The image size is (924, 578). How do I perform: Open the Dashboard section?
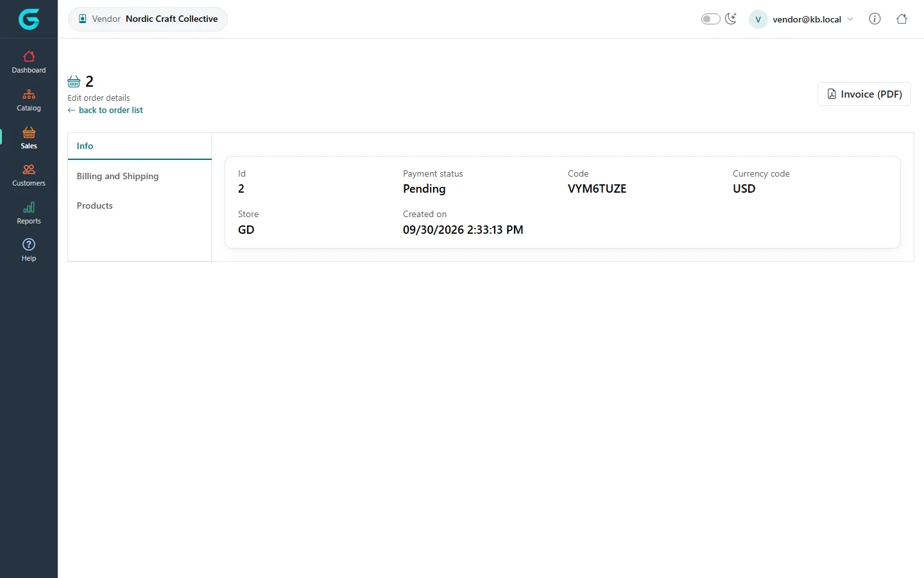pyautogui.click(x=29, y=62)
